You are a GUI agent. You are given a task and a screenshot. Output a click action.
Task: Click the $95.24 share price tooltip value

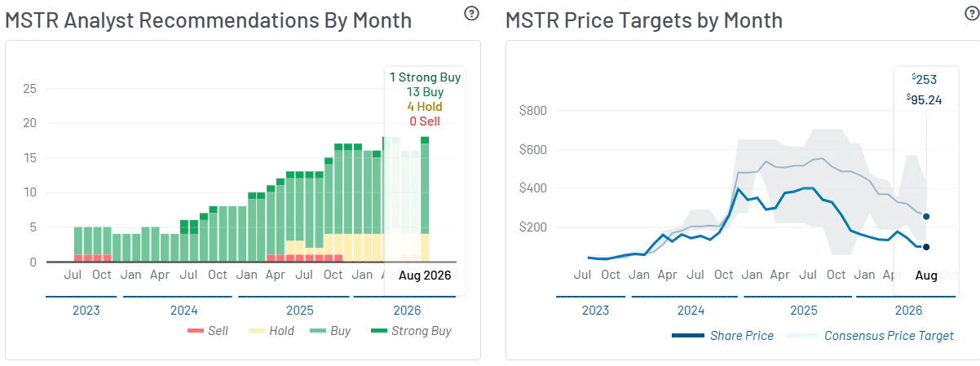925,99
